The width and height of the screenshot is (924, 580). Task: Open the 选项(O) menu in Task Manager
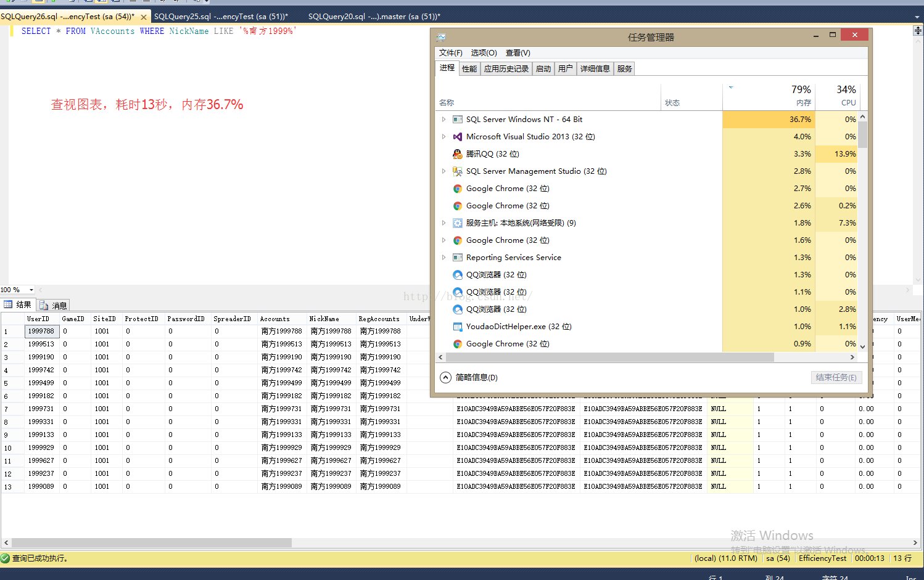coord(484,53)
